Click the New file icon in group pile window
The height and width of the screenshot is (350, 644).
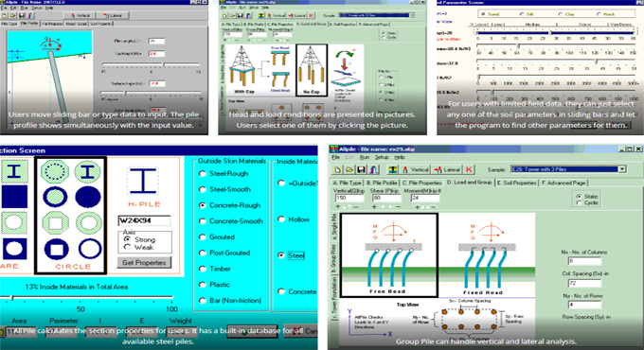point(337,169)
